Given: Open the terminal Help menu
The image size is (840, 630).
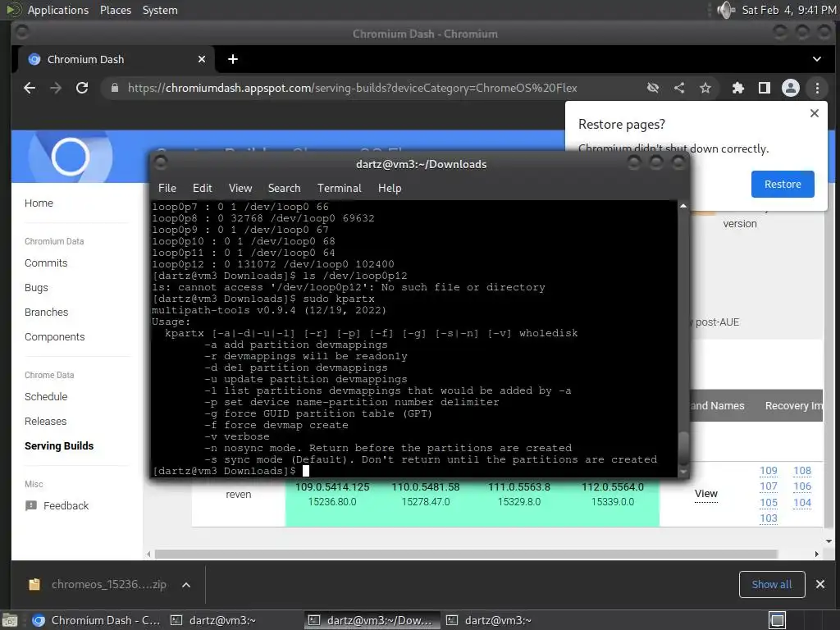Looking at the screenshot, I should pyautogui.click(x=390, y=188).
